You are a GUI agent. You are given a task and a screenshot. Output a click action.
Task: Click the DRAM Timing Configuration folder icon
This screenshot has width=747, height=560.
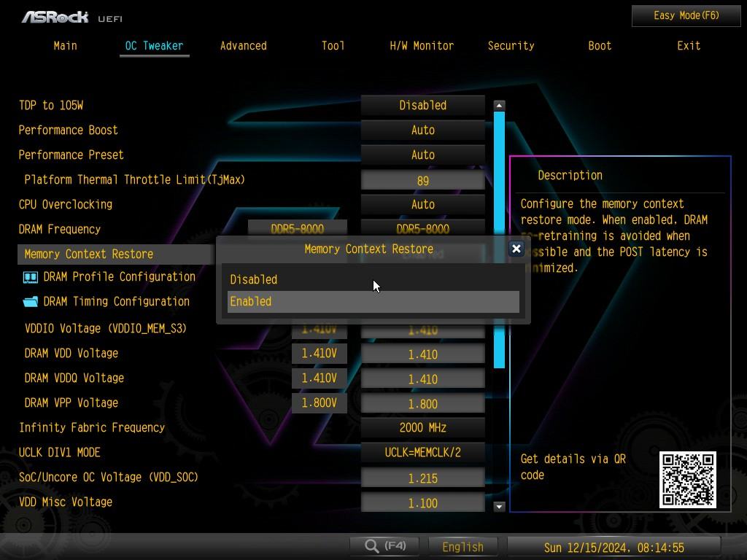31,302
